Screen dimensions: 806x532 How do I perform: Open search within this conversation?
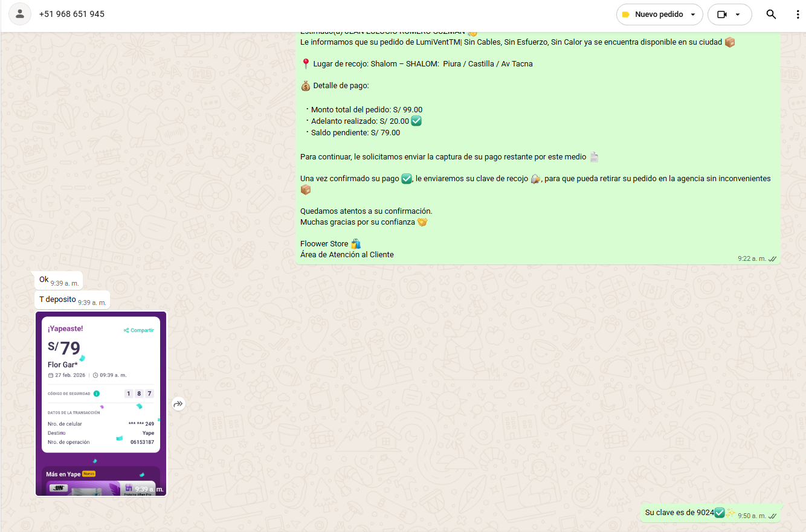[771, 14]
